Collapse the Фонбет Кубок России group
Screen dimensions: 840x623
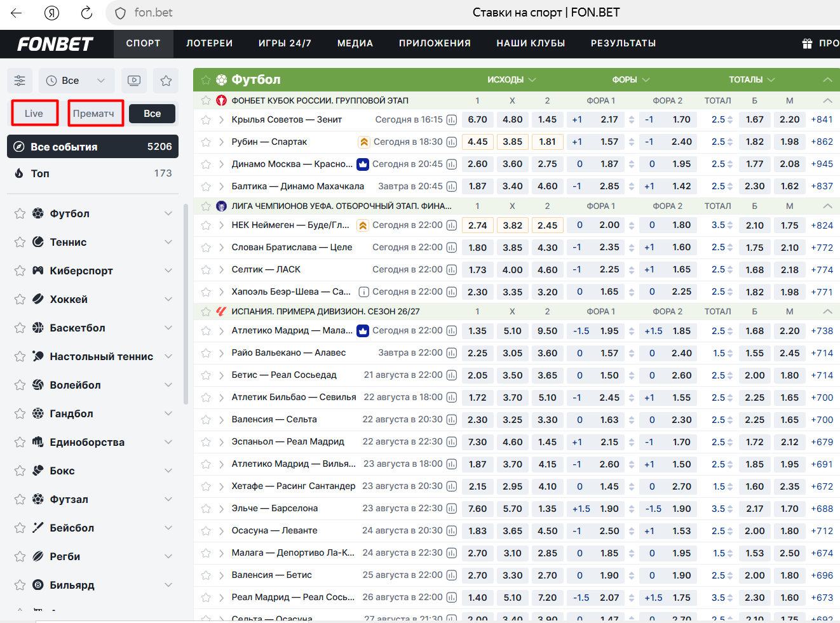point(827,100)
